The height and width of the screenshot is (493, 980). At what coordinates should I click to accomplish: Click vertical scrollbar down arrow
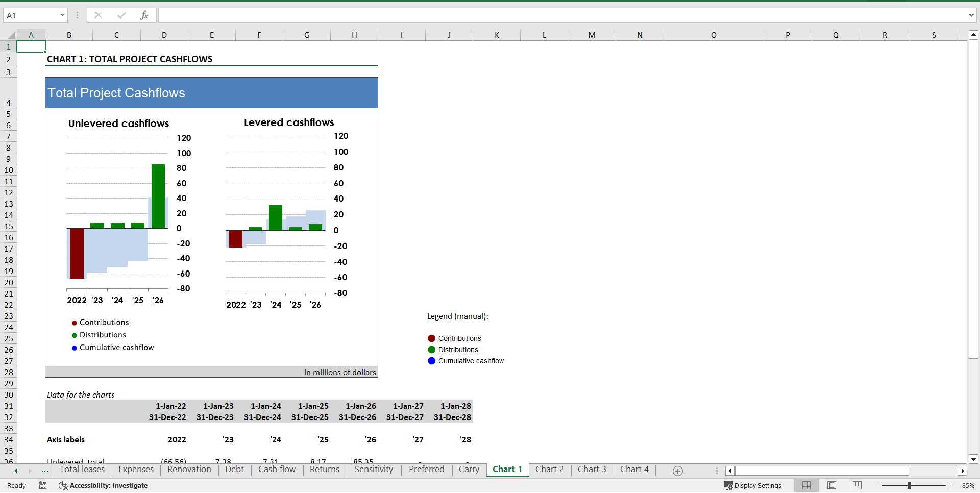[x=973, y=459]
